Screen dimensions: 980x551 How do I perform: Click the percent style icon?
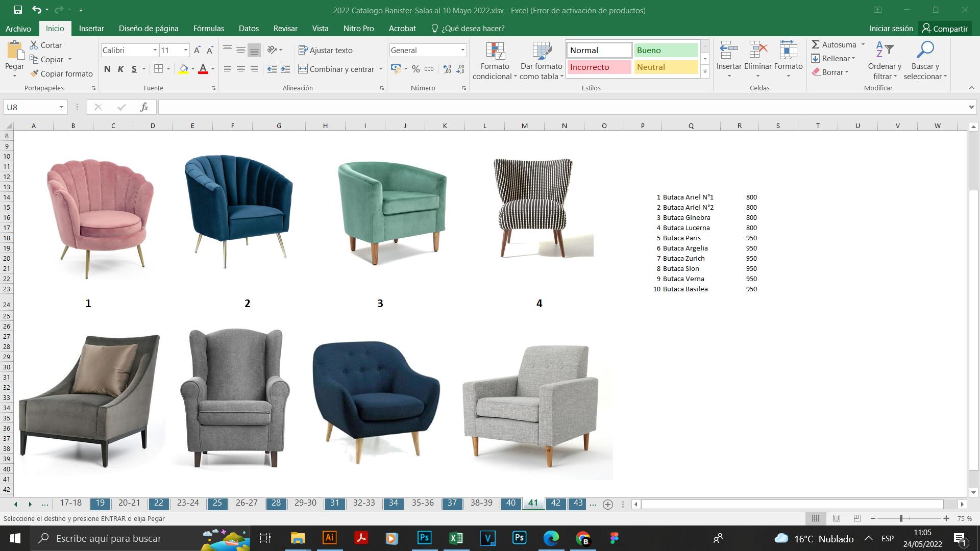pos(415,69)
